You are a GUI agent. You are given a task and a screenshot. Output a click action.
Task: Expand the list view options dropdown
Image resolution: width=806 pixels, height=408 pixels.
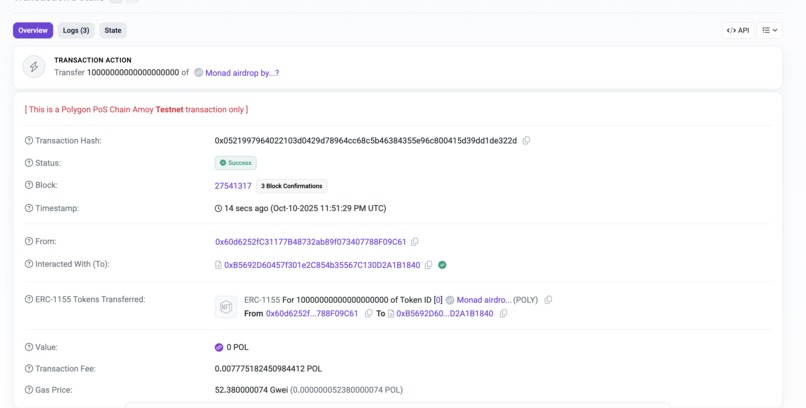tap(770, 30)
